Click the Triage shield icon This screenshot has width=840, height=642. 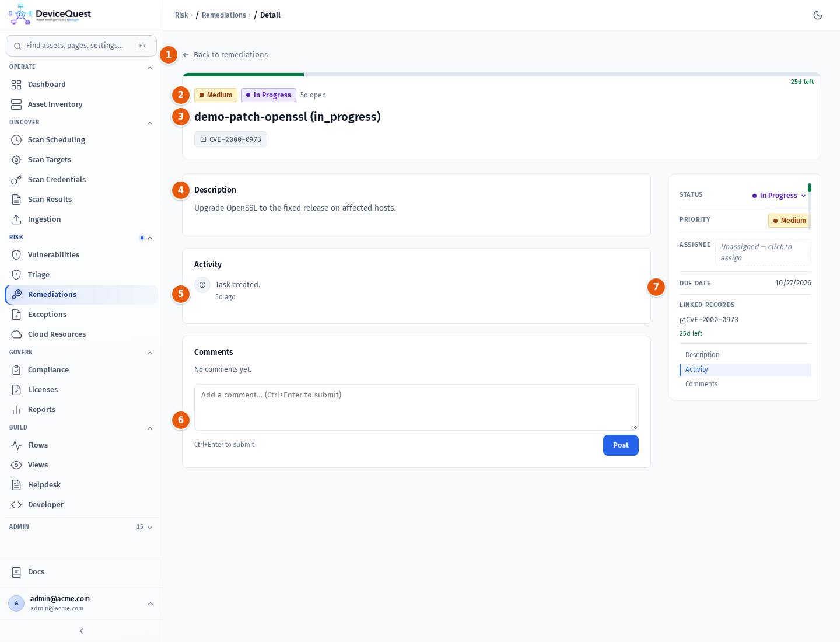point(16,275)
